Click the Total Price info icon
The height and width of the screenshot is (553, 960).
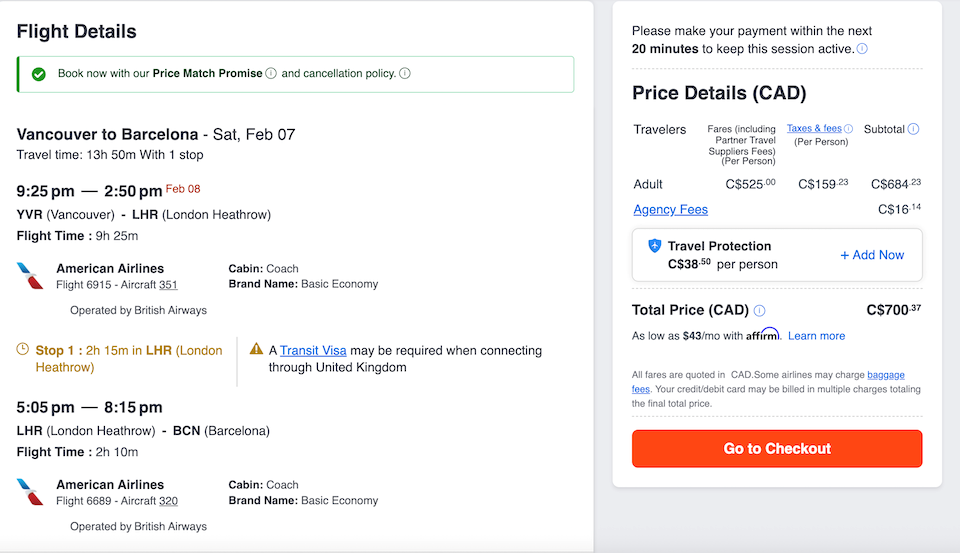[760, 310]
